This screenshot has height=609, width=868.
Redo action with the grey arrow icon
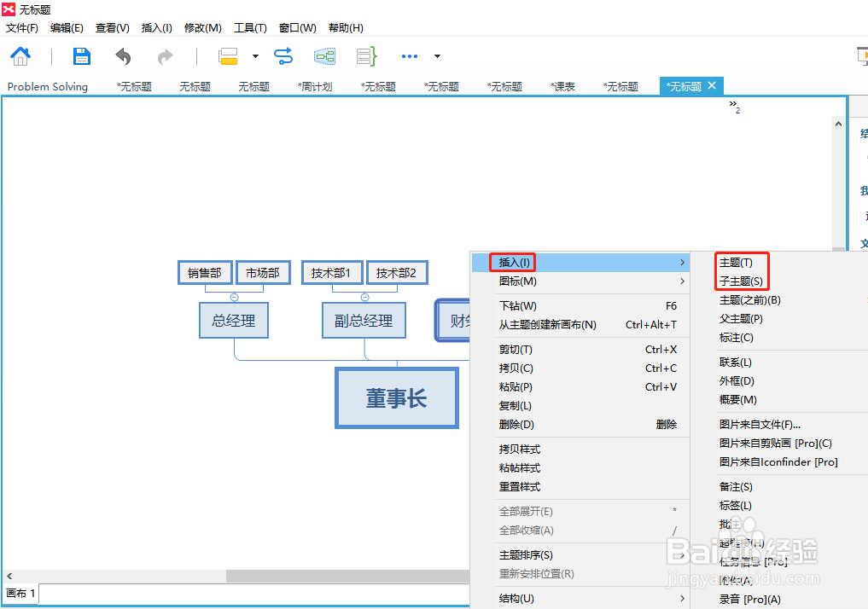165,55
